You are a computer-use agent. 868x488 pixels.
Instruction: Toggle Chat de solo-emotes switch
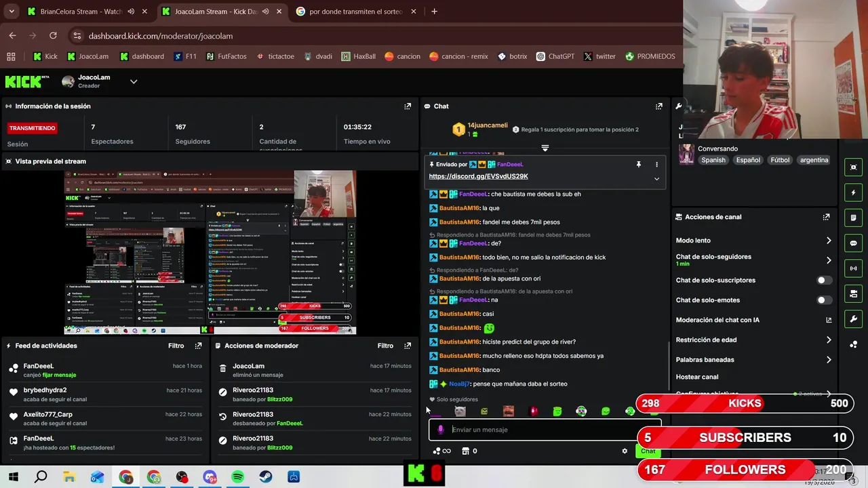(x=824, y=300)
